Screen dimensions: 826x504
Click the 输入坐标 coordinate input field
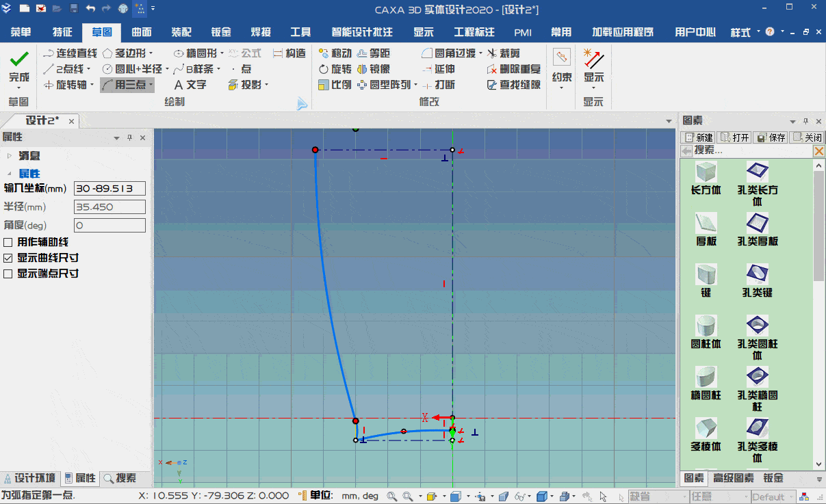pos(109,188)
